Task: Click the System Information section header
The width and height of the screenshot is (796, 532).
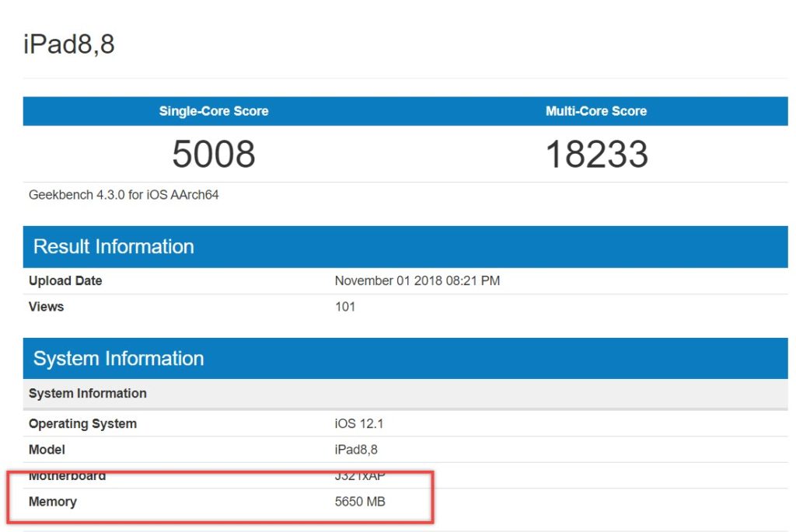Action: [118, 358]
